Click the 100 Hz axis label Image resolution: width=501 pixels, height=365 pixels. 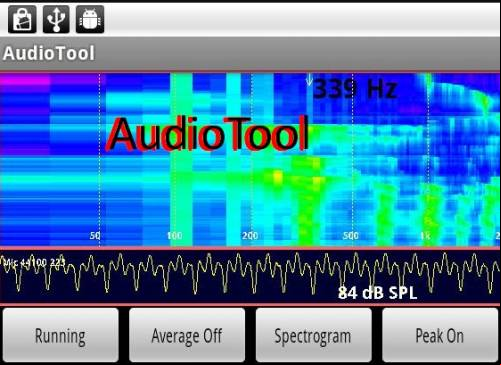[x=174, y=236]
